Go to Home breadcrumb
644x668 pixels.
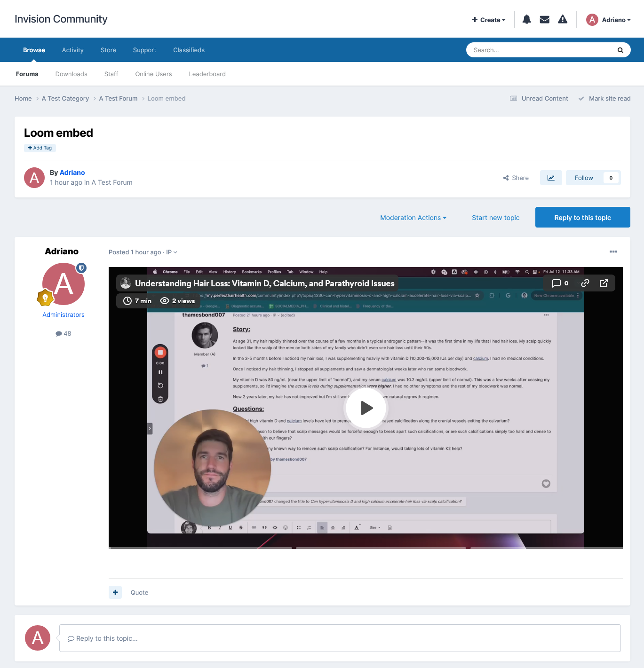point(23,98)
